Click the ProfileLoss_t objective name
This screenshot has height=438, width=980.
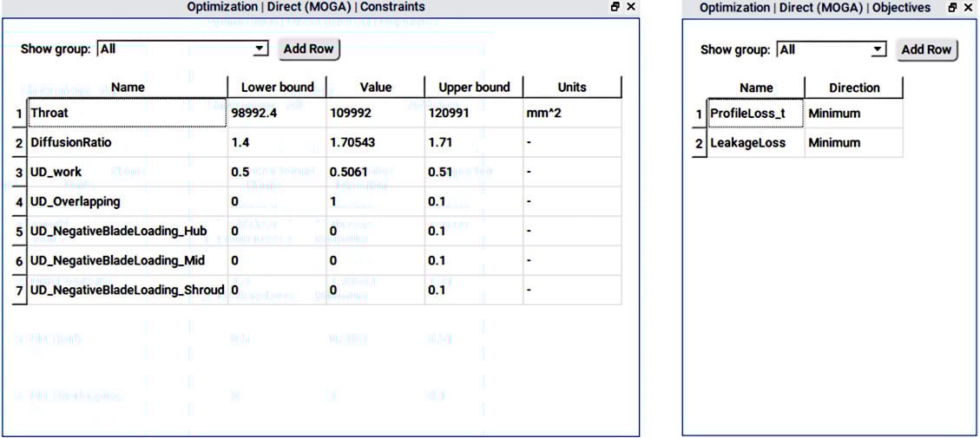(747, 114)
